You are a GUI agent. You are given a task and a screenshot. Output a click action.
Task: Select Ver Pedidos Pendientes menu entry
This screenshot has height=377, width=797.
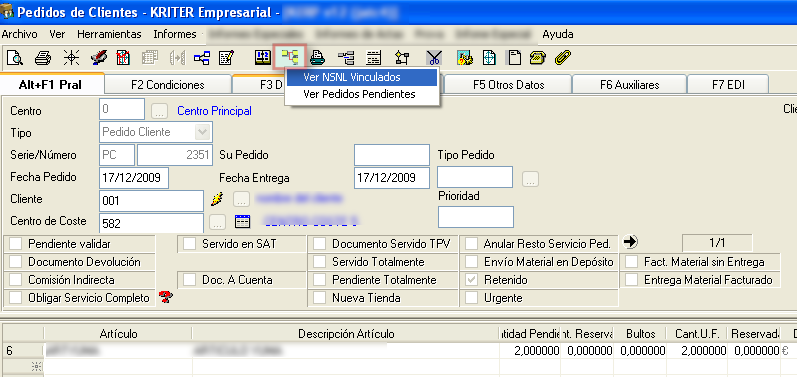pos(362,94)
